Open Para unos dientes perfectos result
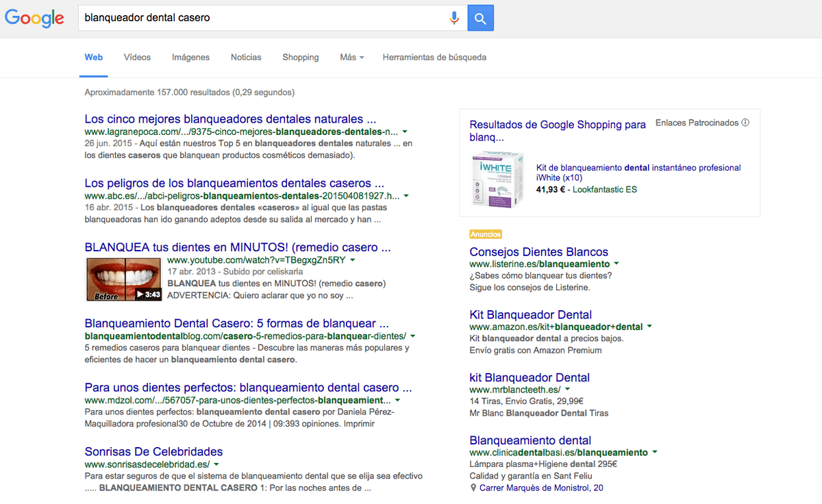 pyautogui.click(x=248, y=388)
